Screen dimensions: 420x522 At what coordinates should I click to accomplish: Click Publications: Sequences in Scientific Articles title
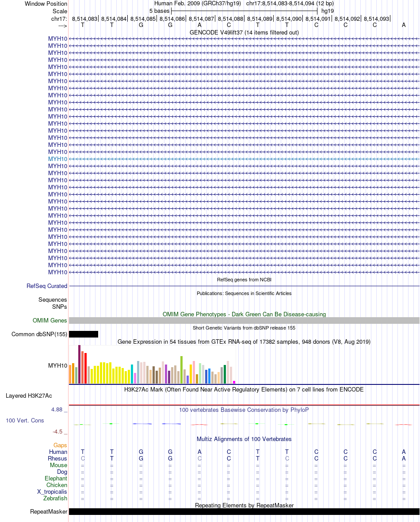[x=244, y=293]
